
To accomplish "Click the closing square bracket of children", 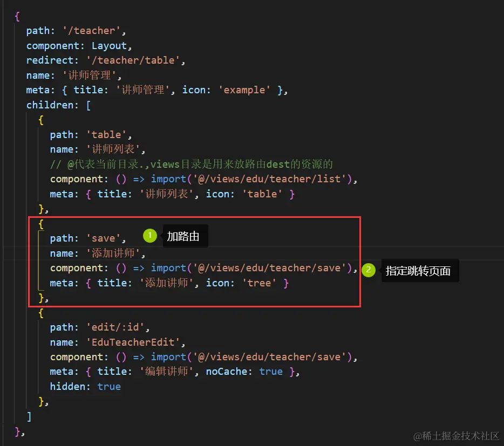I will [x=29, y=416].
